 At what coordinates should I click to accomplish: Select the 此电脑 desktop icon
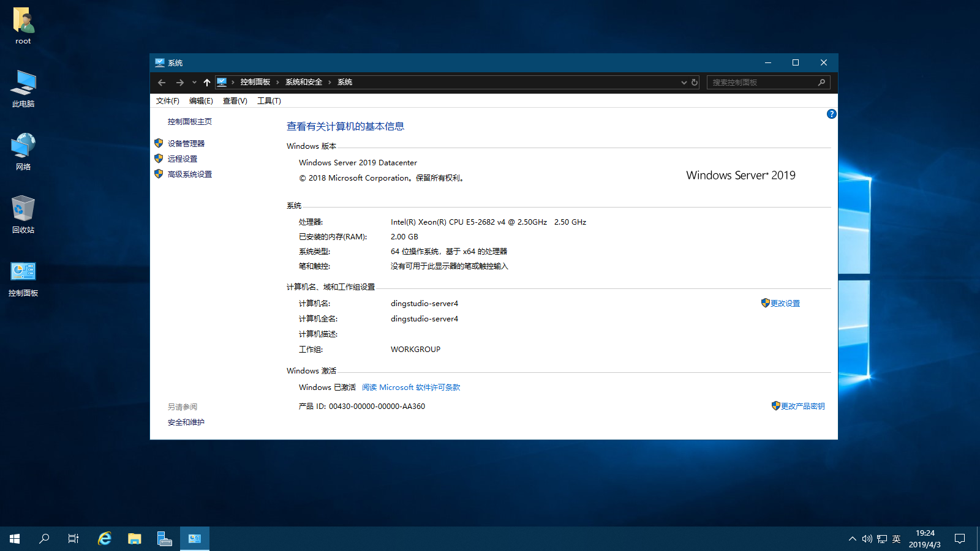point(23,89)
